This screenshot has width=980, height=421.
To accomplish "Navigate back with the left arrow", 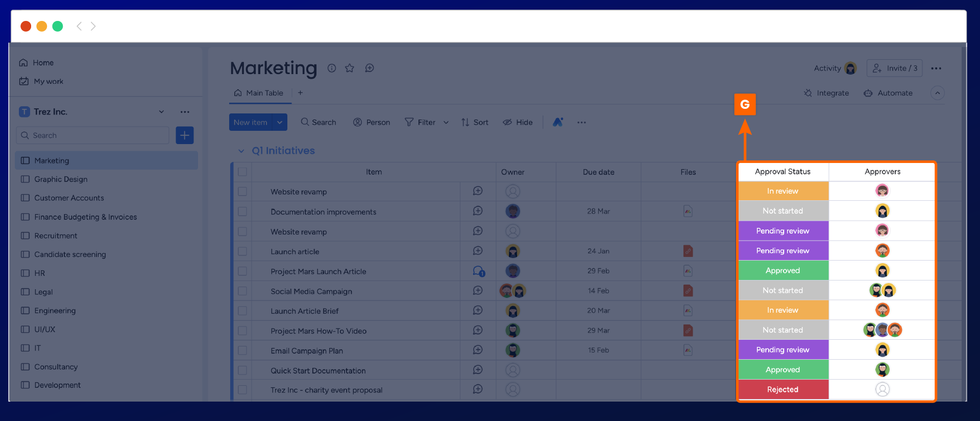I will 79,26.
